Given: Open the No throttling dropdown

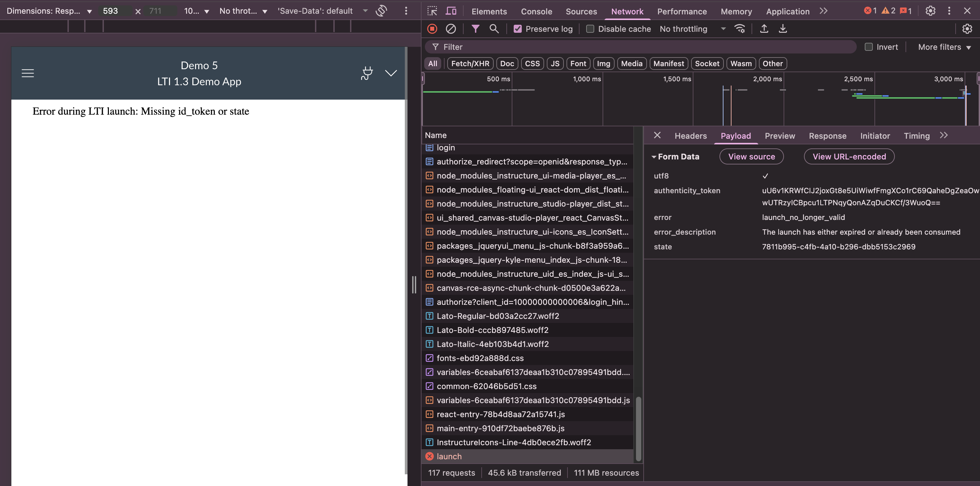Looking at the screenshot, I should point(692,28).
